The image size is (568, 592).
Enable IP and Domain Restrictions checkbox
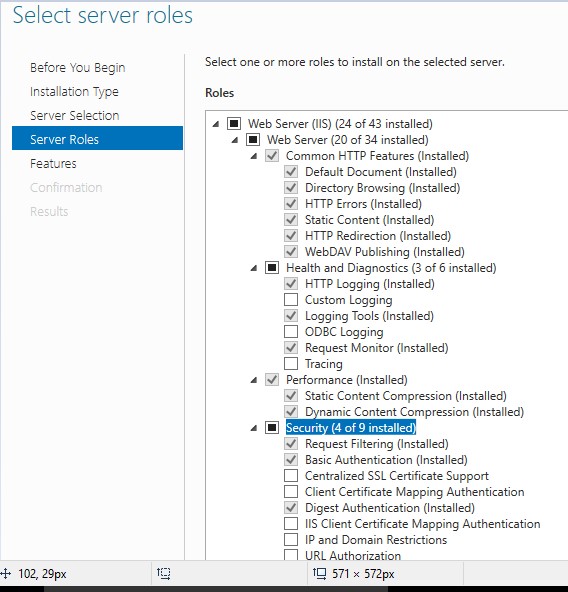(291, 539)
